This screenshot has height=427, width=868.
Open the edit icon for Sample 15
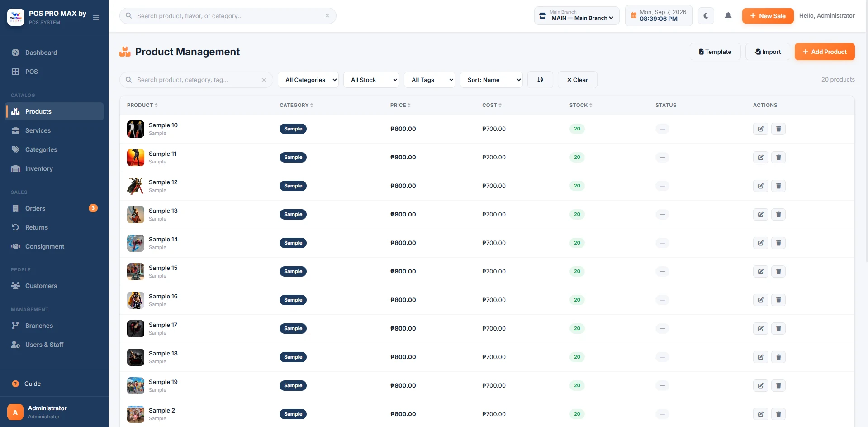pos(760,272)
